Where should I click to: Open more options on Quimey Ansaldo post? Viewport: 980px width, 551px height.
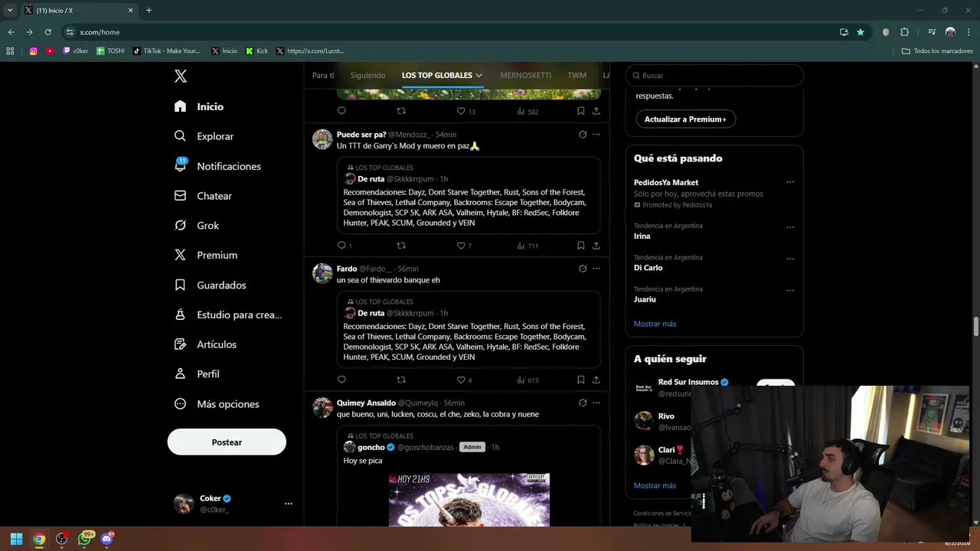(x=596, y=403)
